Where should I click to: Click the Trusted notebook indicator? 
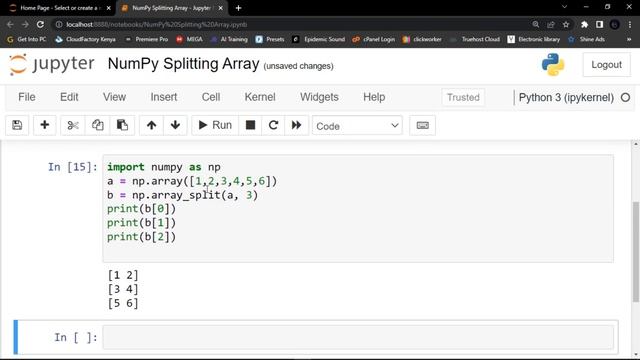(463, 98)
